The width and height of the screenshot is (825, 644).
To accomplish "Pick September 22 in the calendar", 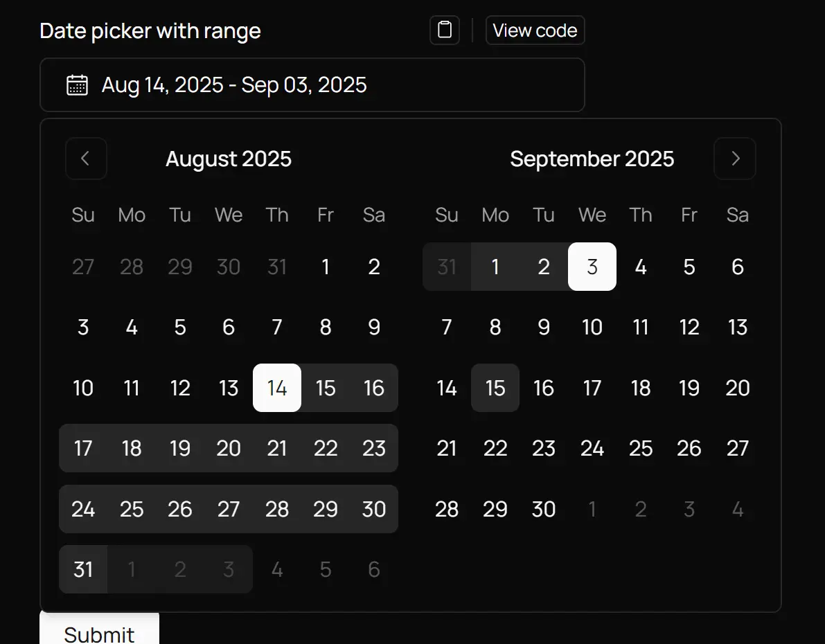I will [x=495, y=448].
